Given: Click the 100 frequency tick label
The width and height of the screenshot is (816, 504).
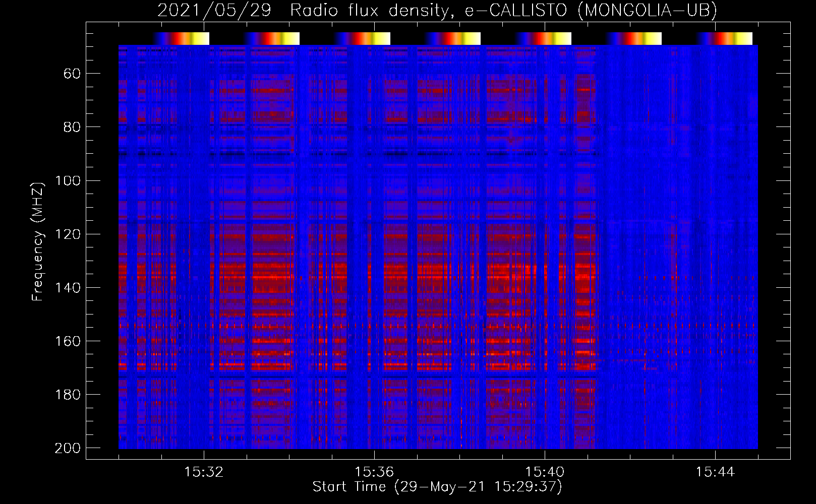Looking at the screenshot, I should (x=68, y=181).
